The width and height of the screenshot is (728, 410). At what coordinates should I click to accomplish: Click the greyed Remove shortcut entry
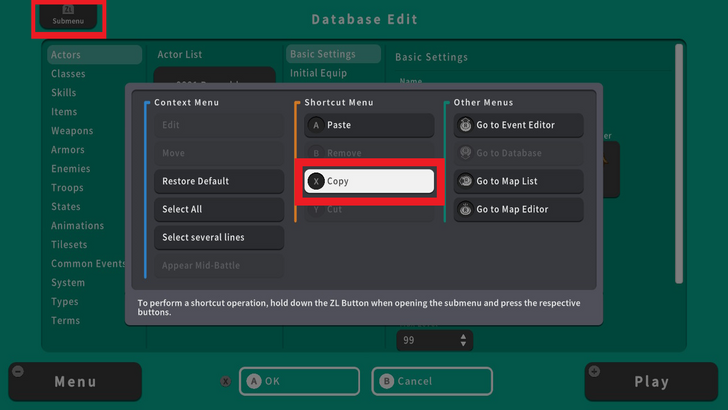[x=369, y=153]
